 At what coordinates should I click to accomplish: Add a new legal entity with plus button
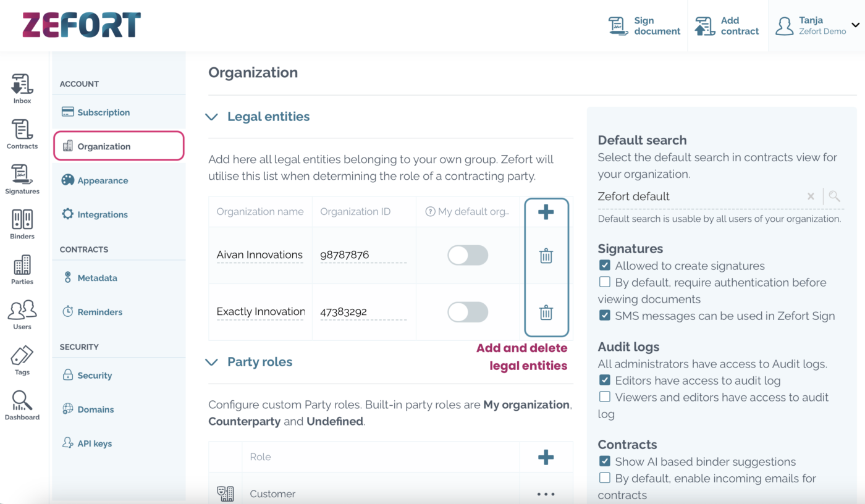click(546, 212)
